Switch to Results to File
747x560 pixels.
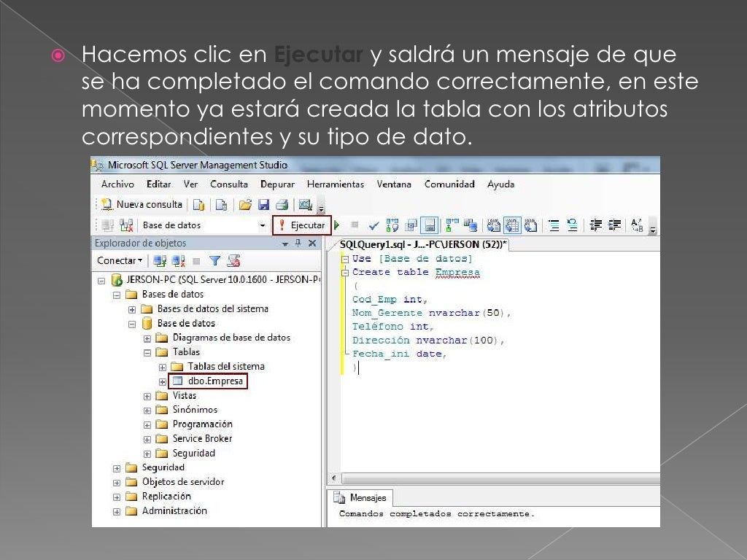[530, 225]
